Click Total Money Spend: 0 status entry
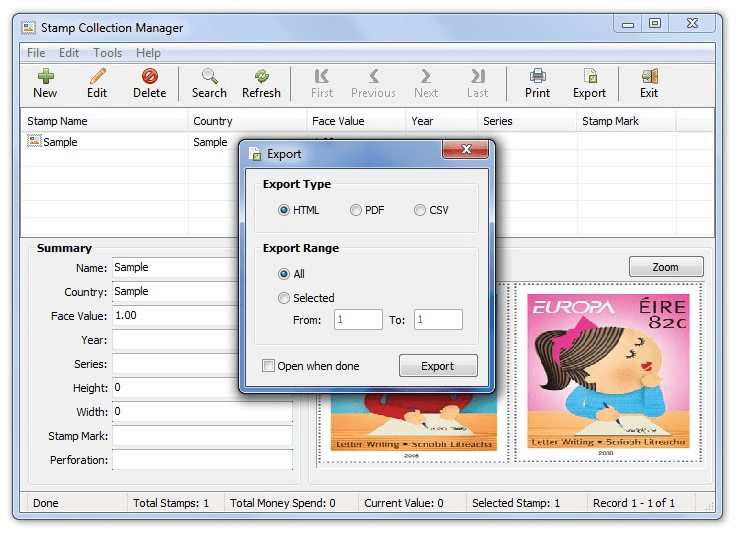736x534 pixels. tap(283, 503)
